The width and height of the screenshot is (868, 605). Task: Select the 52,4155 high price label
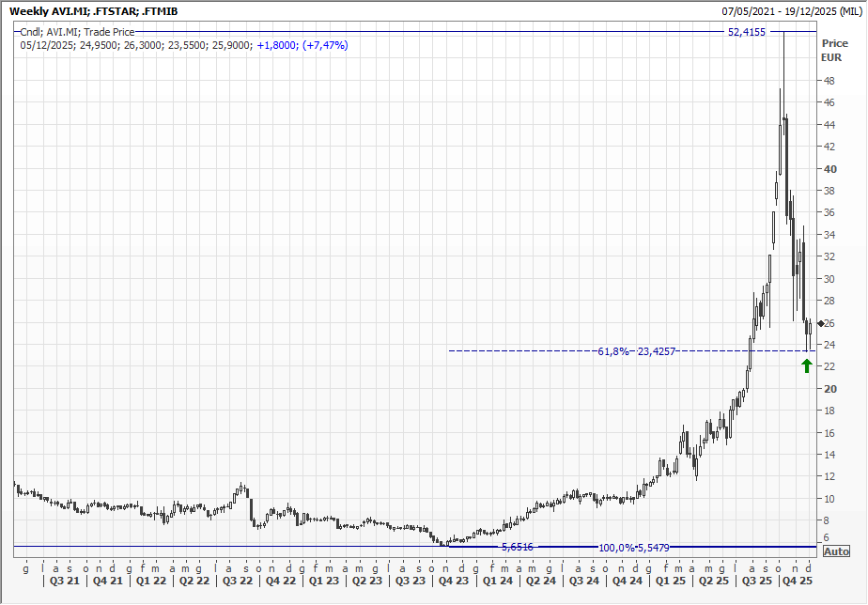click(x=747, y=32)
